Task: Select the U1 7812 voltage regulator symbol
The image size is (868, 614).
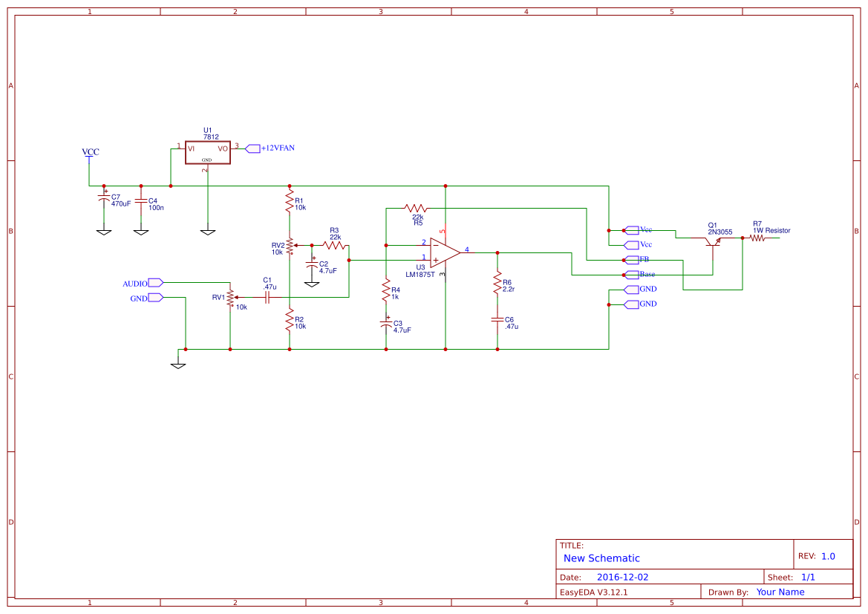Action: pos(207,152)
